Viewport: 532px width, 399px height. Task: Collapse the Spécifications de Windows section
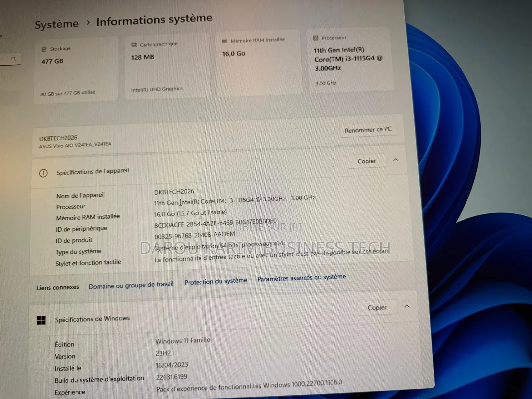[x=407, y=306]
